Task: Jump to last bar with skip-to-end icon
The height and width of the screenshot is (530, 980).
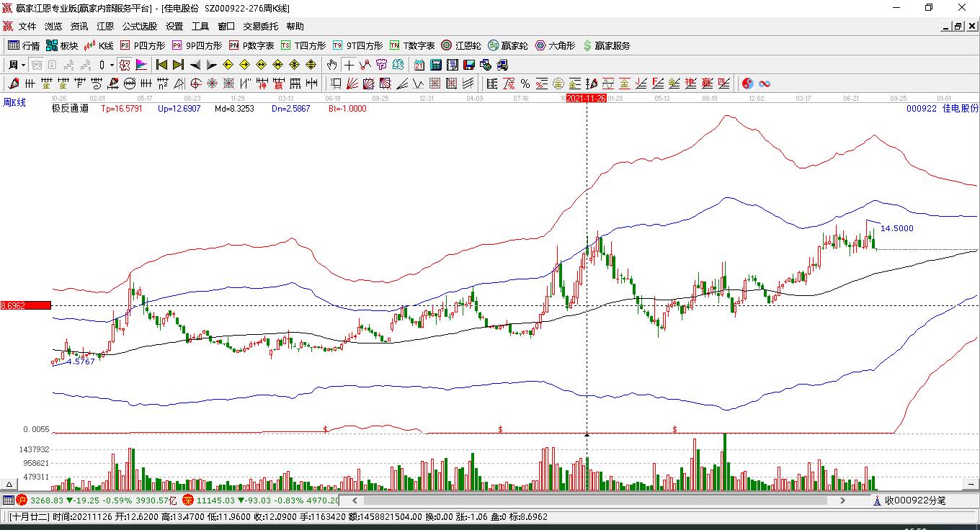Action: coord(178,65)
